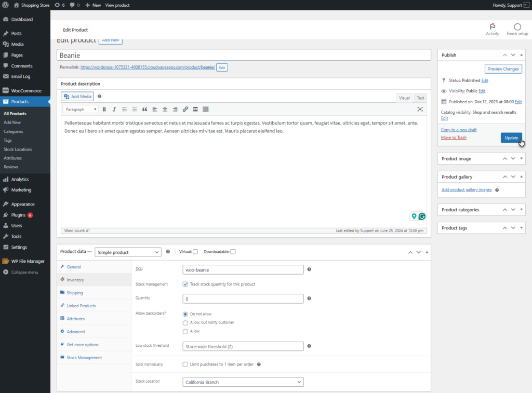
Task: Open the Paragraph format dropdown
Action: click(x=81, y=109)
